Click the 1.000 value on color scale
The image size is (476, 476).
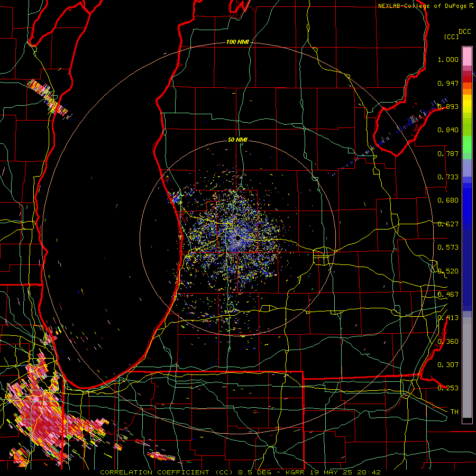pyautogui.click(x=448, y=59)
